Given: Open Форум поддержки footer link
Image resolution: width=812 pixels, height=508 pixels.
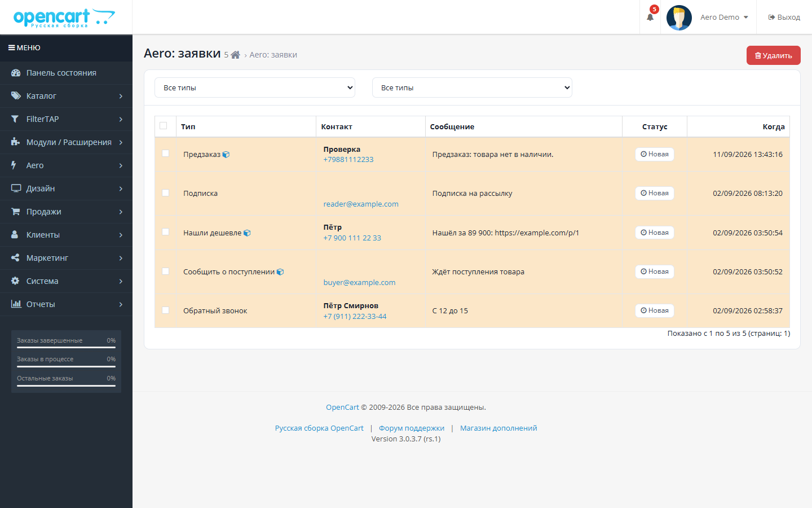Looking at the screenshot, I should click(x=412, y=428).
